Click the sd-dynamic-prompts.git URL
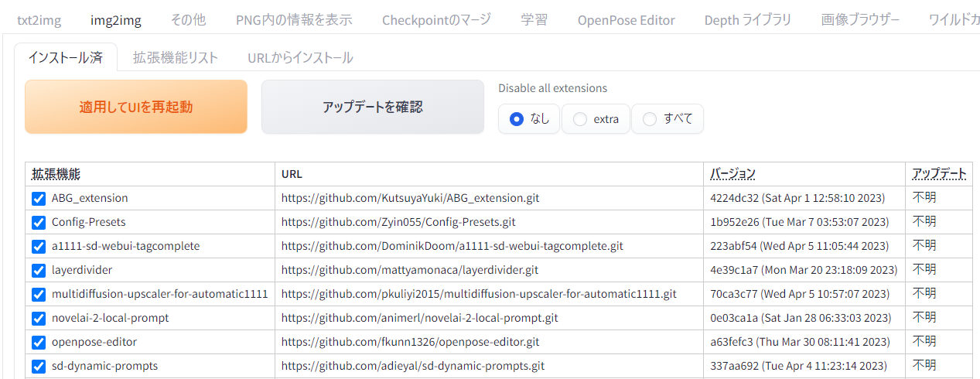This screenshot has width=980, height=379. coord(413,366)
